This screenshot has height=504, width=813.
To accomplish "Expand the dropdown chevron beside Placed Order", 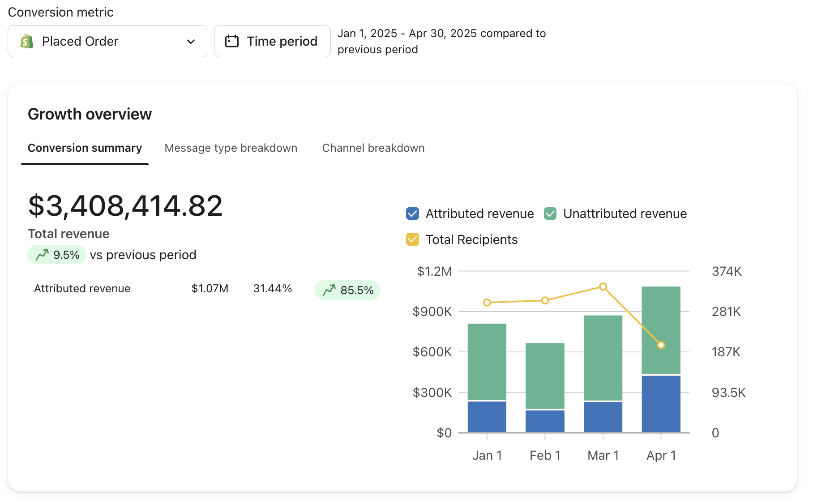I will (x=191, y=42).
